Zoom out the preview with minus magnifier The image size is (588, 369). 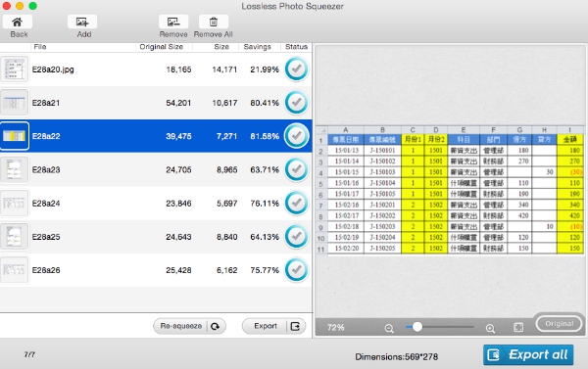(x=389, y=329)
